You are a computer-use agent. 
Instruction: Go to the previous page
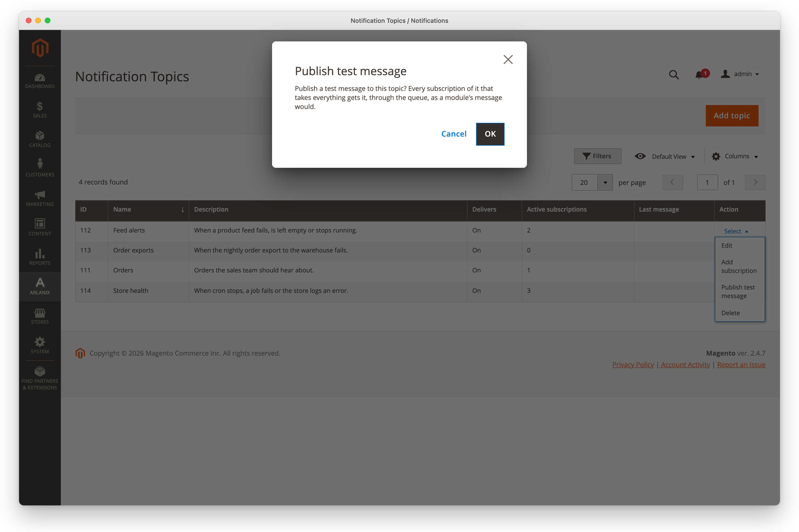coord(672,183)
